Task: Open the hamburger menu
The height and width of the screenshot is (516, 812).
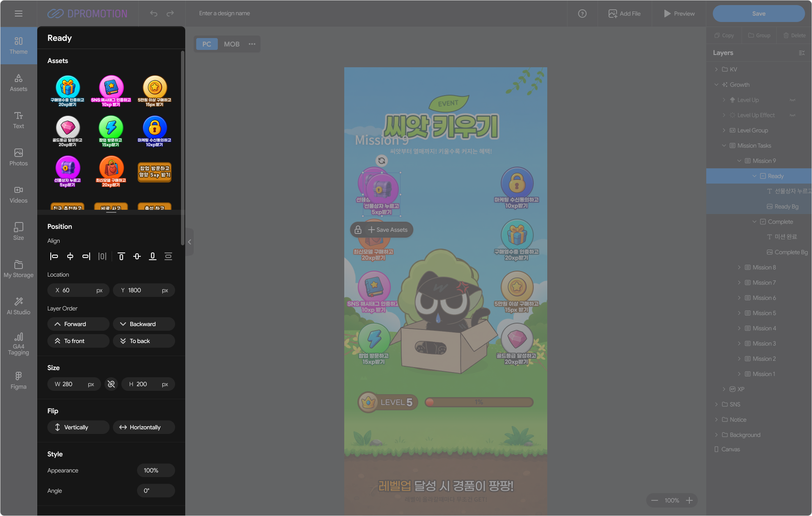Action: pos(18,14)
